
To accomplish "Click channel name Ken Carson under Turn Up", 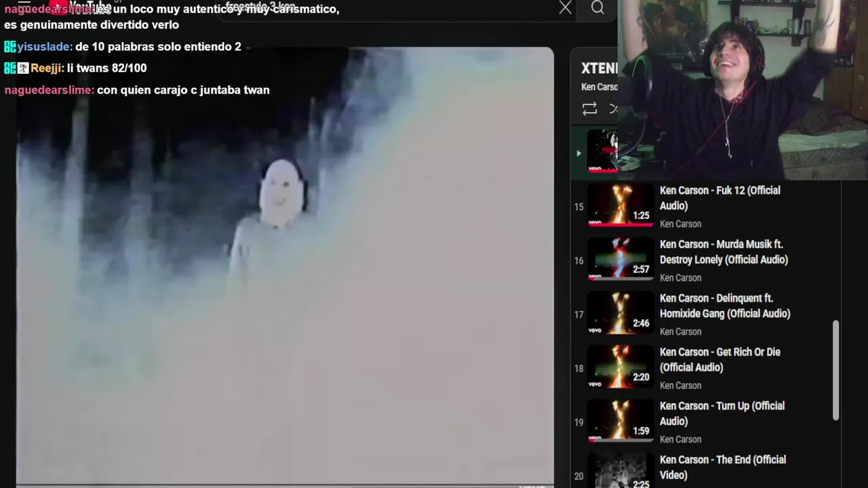I will click(680, 439).
